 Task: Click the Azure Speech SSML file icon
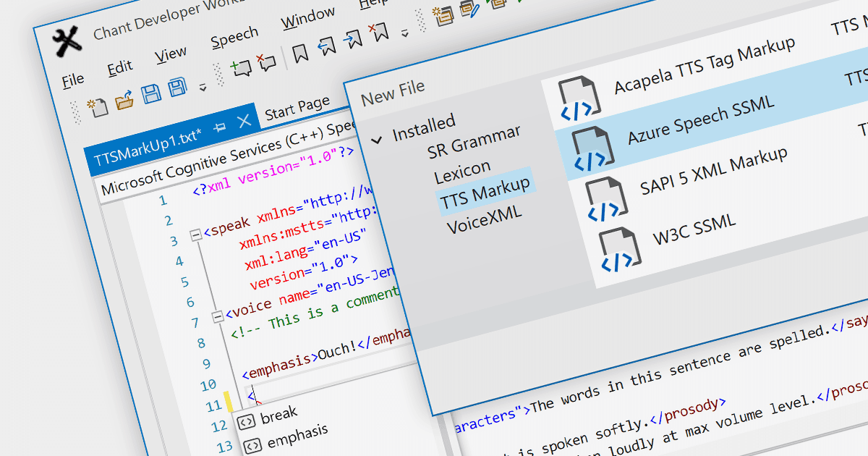click(x=592, y=148)
